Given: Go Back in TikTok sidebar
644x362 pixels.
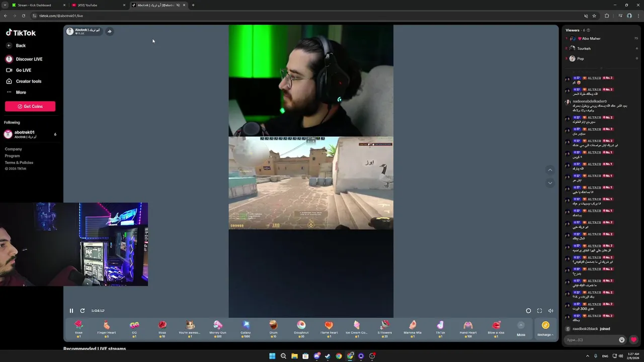Looking at the screenshot, I should point(16,46).
